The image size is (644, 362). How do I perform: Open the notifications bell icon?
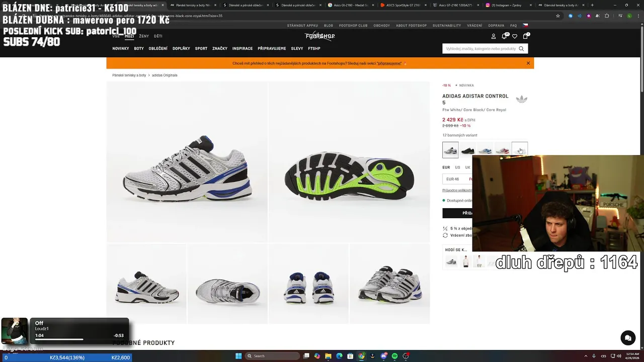coord(504,36)
